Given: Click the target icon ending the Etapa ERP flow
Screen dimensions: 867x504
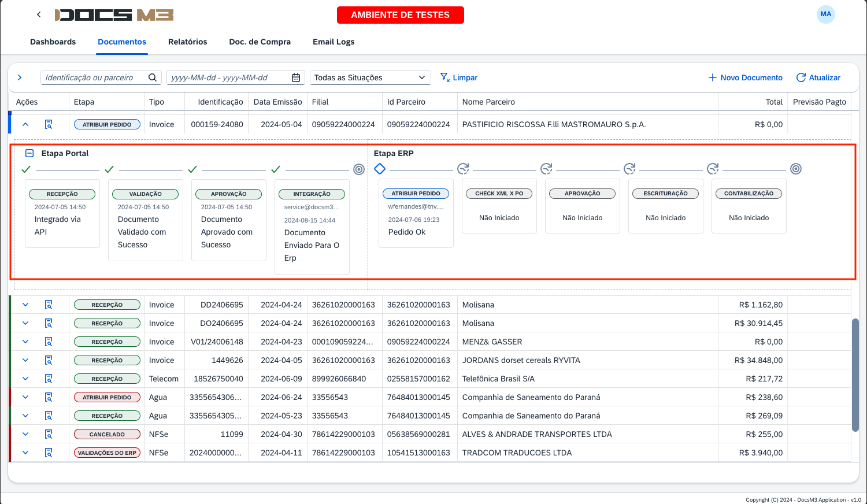Looking at the screenshot, I should pyautogui.click(x=796, y=169).
